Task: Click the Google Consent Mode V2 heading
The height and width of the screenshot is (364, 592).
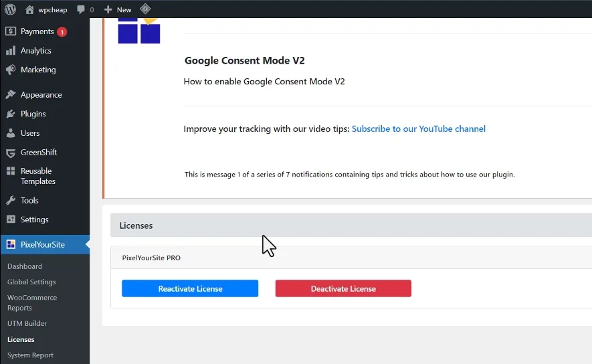Action: pos(244,60)
